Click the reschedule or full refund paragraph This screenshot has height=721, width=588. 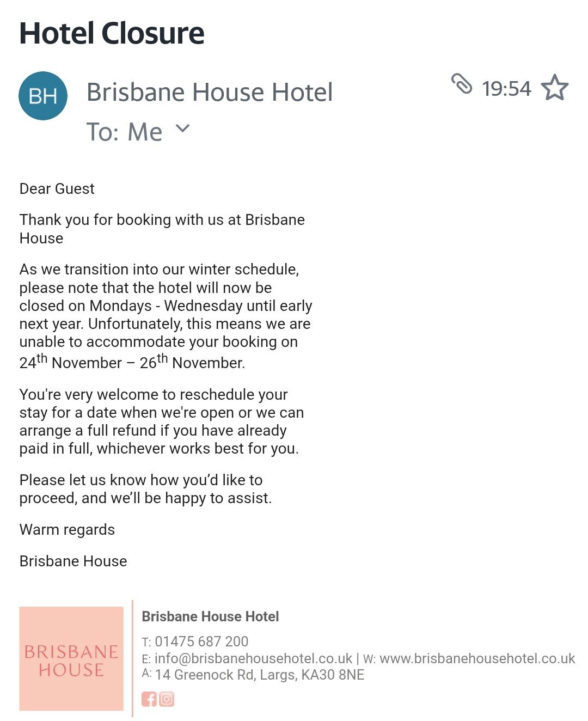161,421
